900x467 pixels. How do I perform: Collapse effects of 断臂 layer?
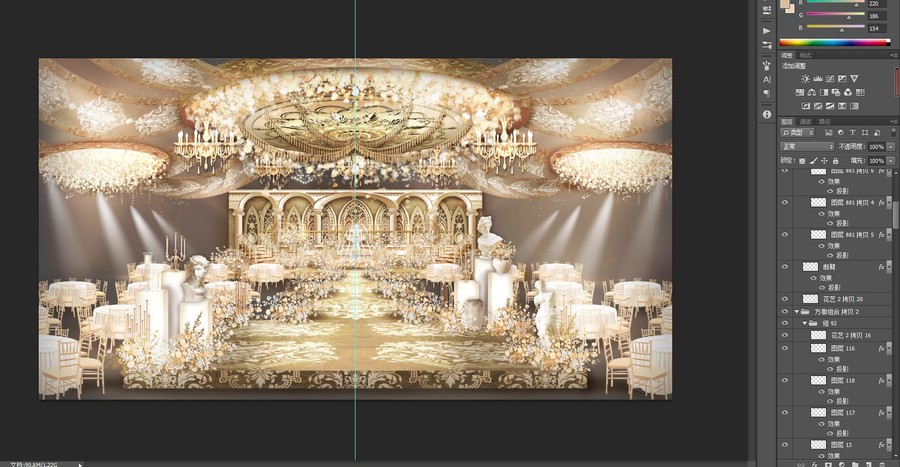click(889, 267)
